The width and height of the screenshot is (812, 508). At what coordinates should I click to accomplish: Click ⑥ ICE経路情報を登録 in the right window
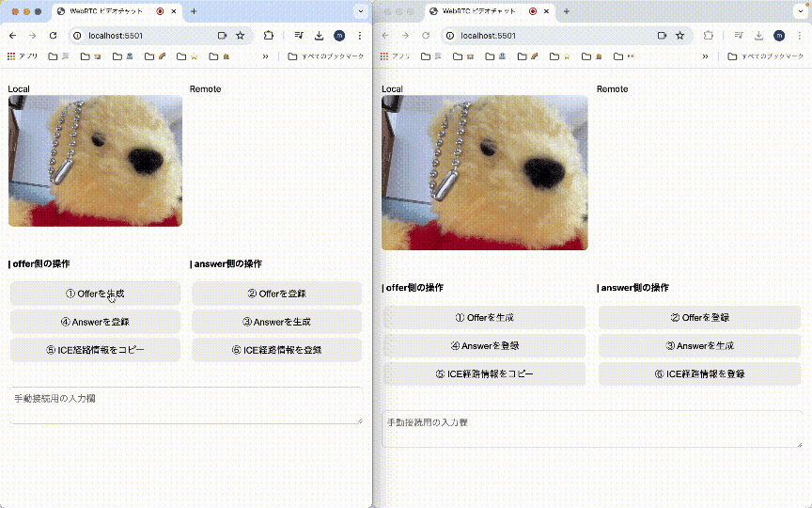(699, 373)
